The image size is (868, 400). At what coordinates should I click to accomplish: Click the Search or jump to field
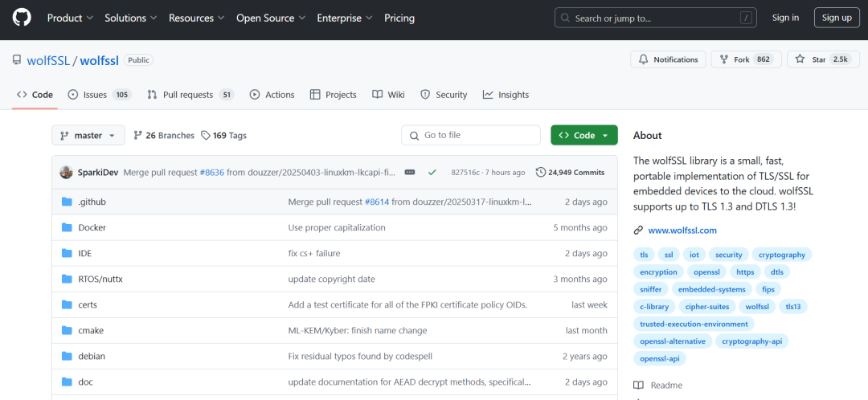[x=656, y=18]
